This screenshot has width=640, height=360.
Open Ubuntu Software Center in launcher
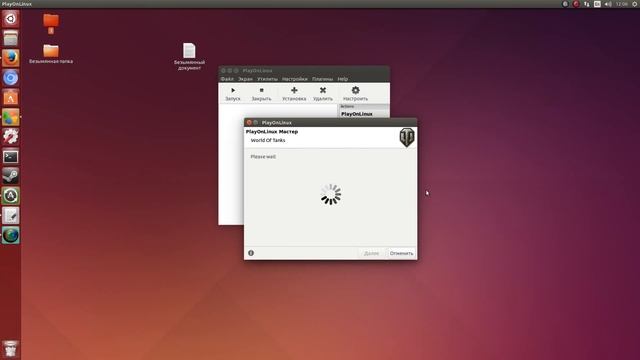(11, 98)
